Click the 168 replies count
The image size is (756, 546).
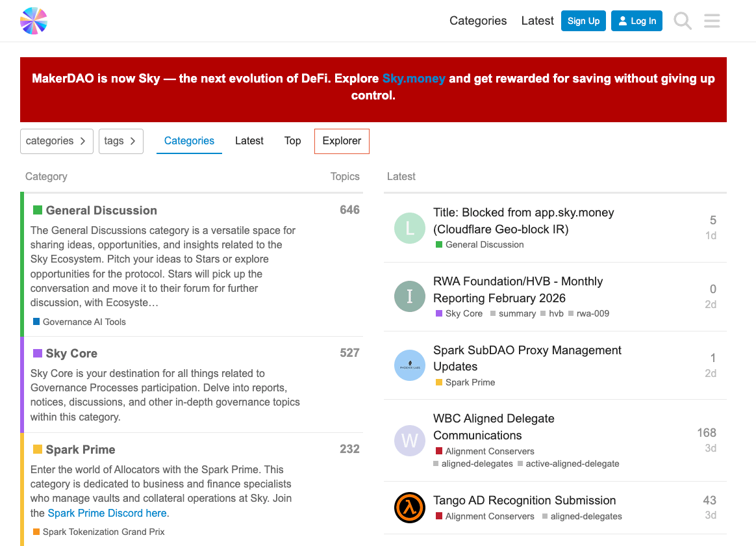707,433
